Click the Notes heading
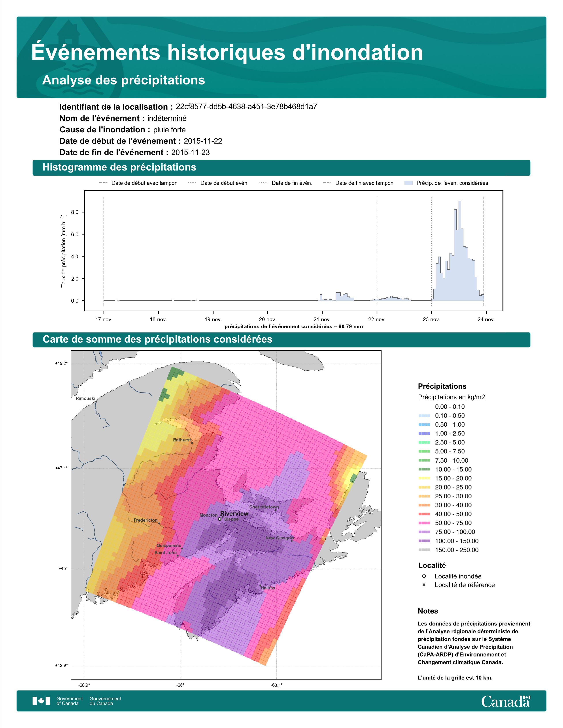The height and width of the screenshot is (728, 563). point(428,611)
